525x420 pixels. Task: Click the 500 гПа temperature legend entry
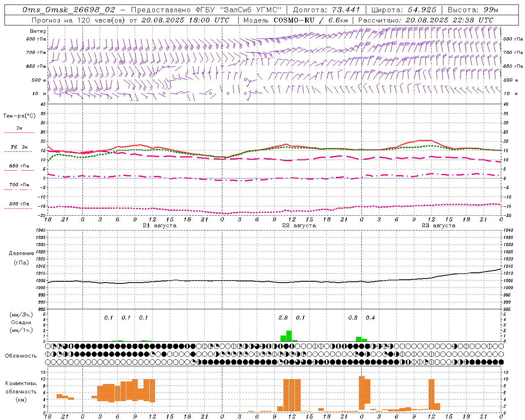pyautogui.click(x=19, y=204)
